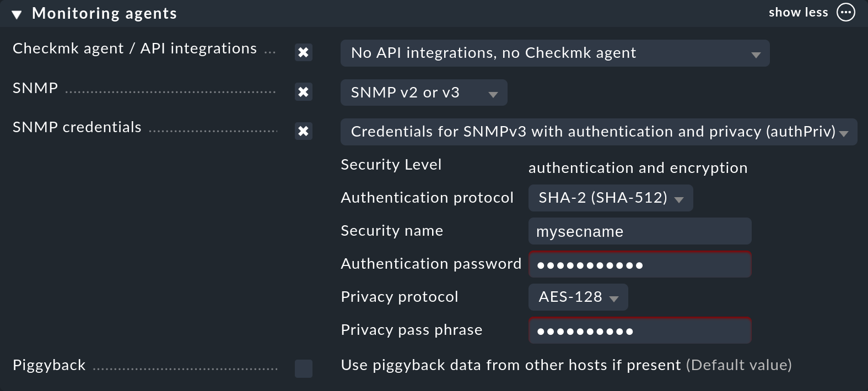Click the Monitoring agents section title

[104, 13]
